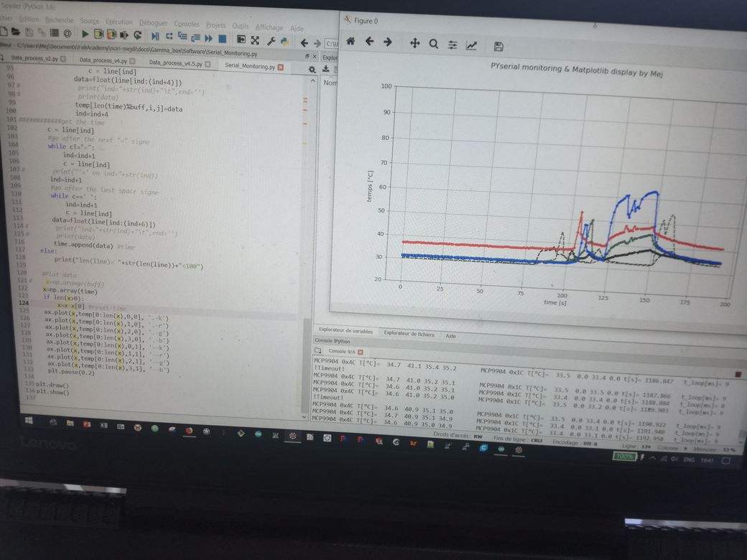The width and height of the screenshot is (747, 560).
Task: Click the Run current cell icon
Action: click(98, 34)
